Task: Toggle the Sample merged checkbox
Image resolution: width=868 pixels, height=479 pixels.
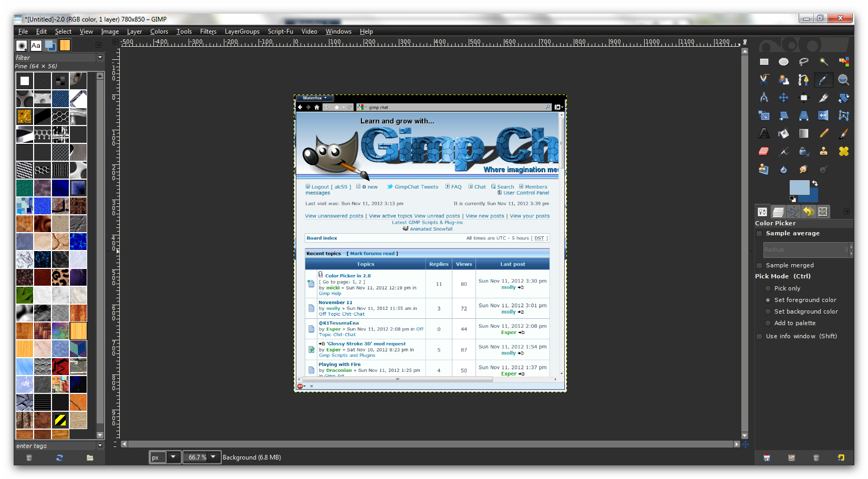Action: pyautogui.click(x=759, y=266)
